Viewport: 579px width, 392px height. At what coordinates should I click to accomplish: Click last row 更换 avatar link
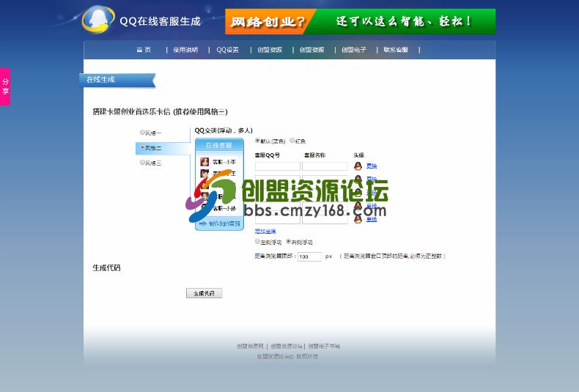pos(372,219)
